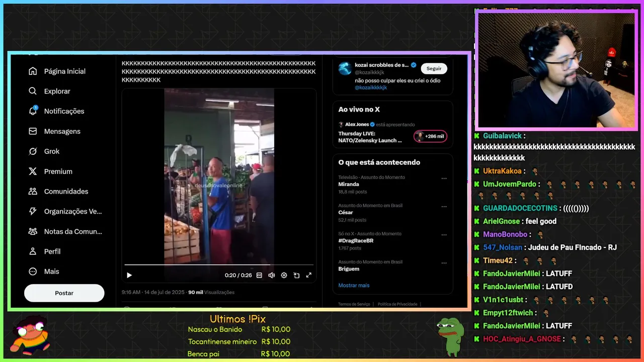This screenshot has height=362, width=644.
Task: Click Mostrar mais under trends
Action: pos(354,285)
